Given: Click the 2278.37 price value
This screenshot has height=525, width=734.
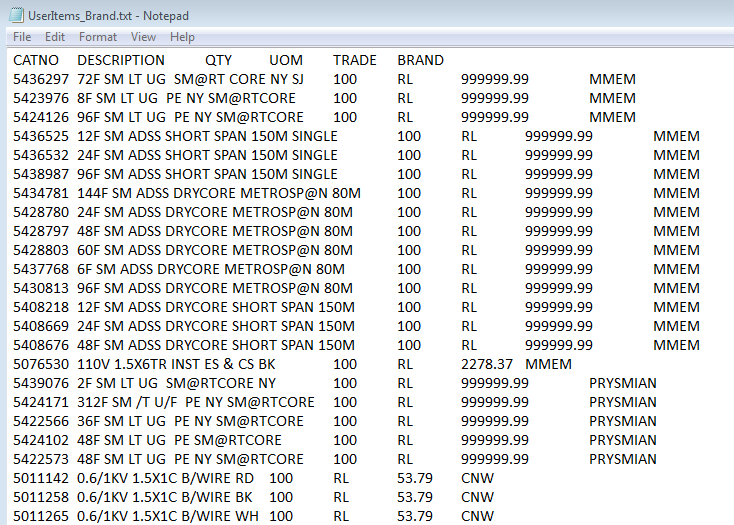Looking at the screenshot, I should (x=487, y=364).
